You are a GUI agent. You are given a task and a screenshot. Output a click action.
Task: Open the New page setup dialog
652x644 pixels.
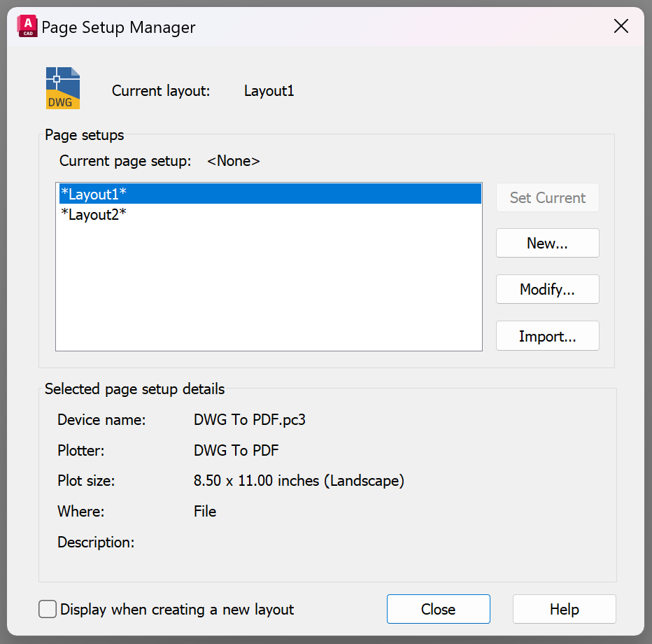tap(547, 244)
